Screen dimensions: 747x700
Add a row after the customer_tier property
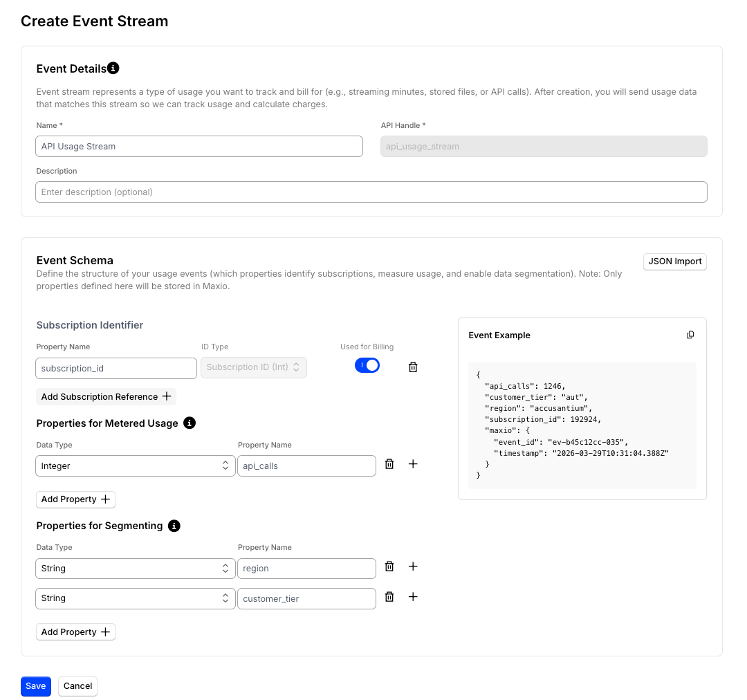tap(413, 597)
